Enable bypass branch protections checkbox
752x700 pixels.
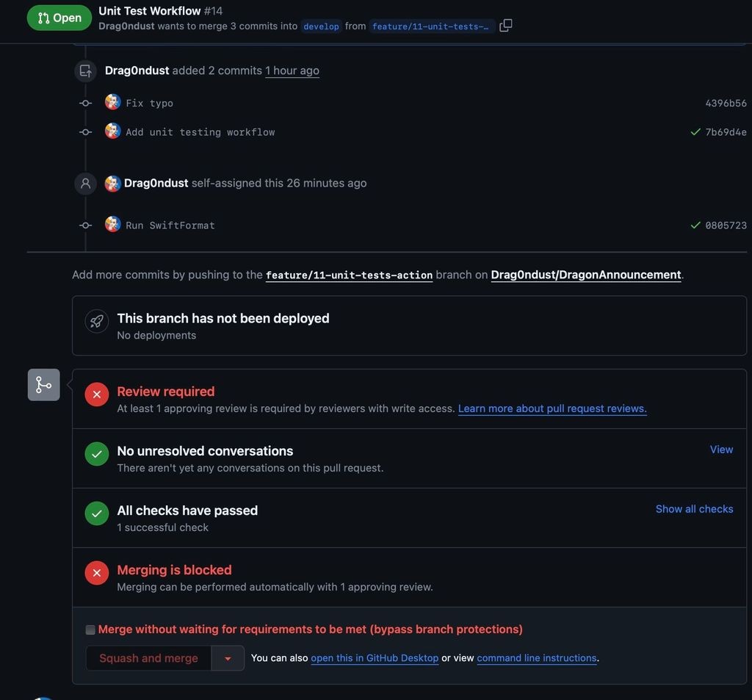90,629
